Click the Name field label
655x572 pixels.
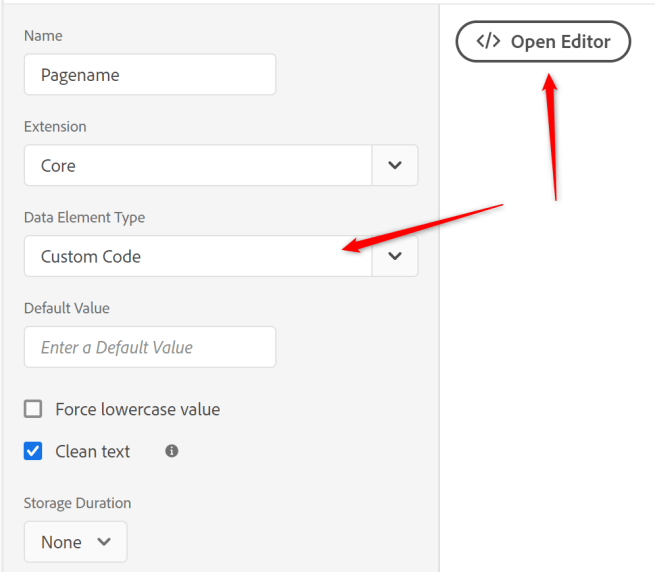(x=43, y=36)
